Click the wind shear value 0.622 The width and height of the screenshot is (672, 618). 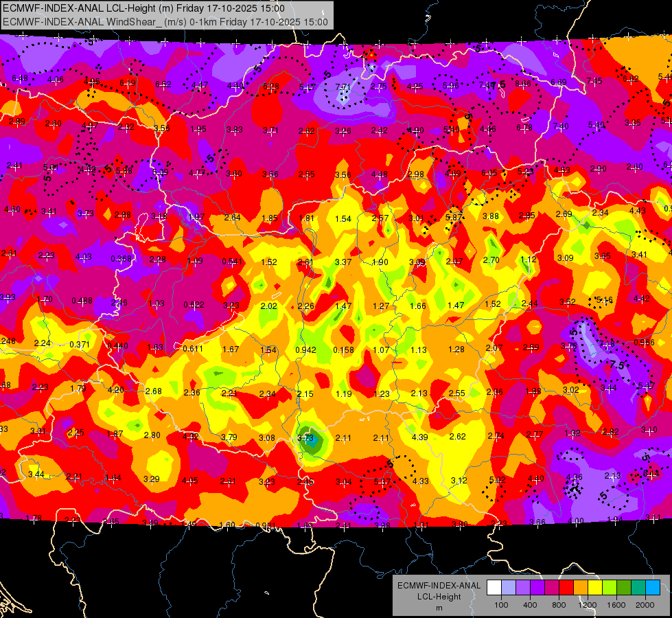(194, 304)
